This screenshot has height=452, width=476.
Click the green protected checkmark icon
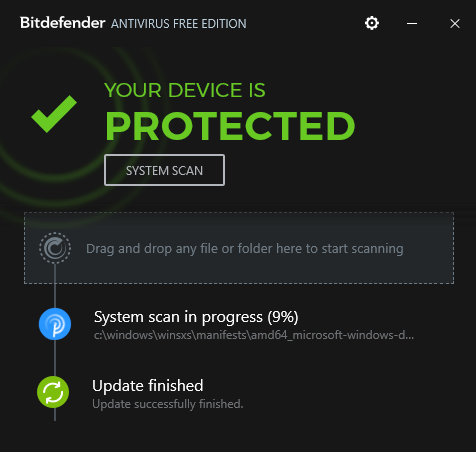point(54,114)
